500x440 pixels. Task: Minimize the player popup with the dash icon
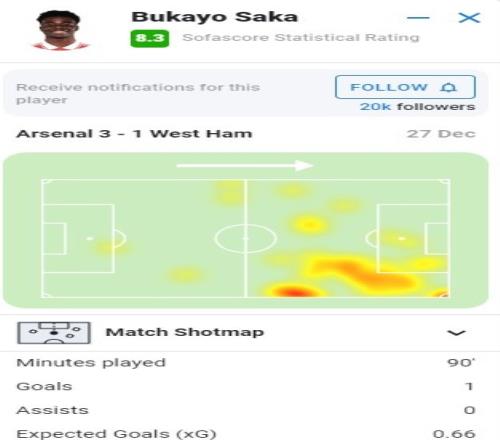point(418,18)
